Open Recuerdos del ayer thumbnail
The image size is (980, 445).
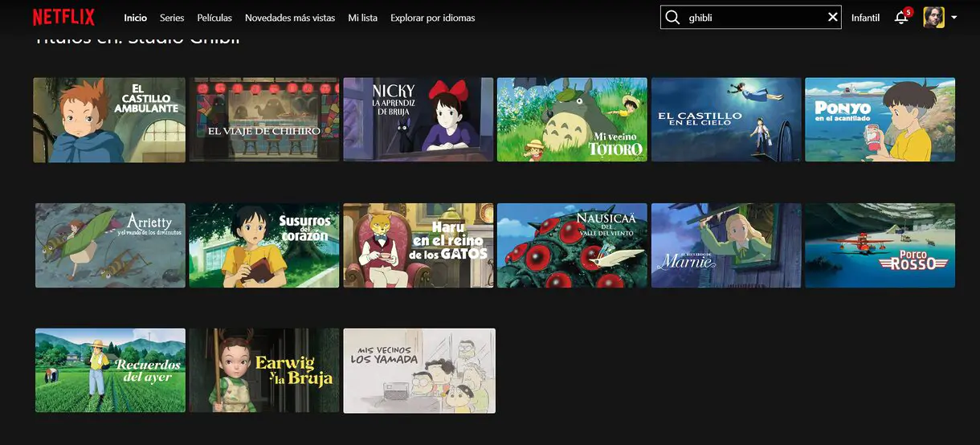(x=110, y=370)
